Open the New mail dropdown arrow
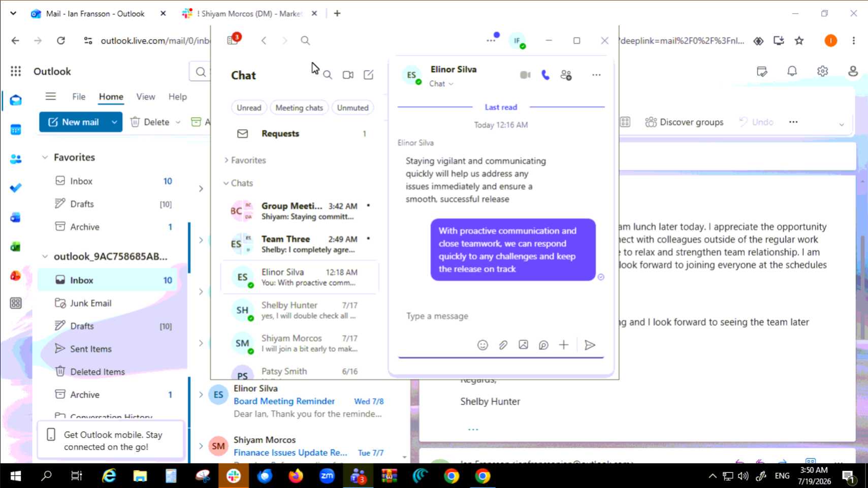This screenshot has height=488, width=868. tap(114, 122)
